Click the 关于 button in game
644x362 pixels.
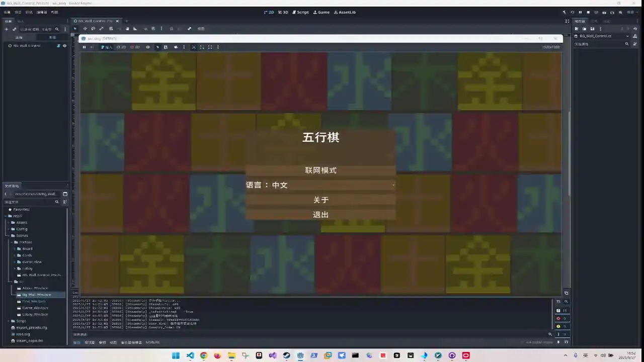(x=320, y=200)
